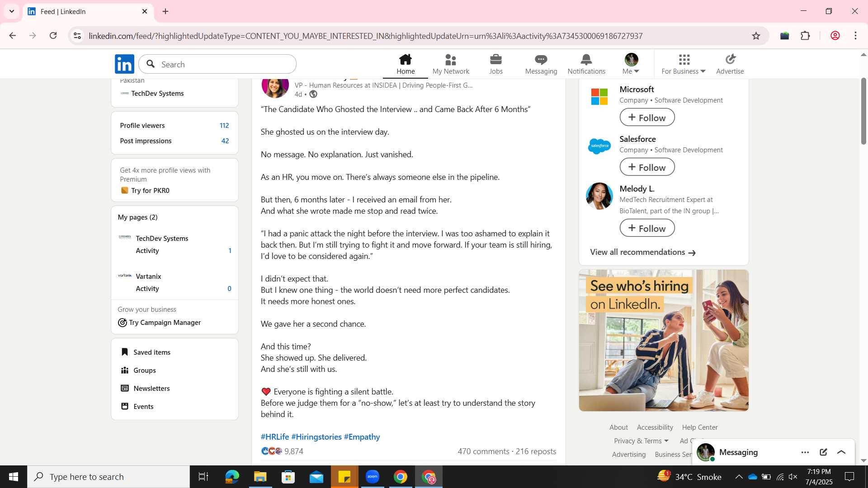Click the #HRLife hashtag
Viewport: 868px width, 488px height.
[275, 437]
